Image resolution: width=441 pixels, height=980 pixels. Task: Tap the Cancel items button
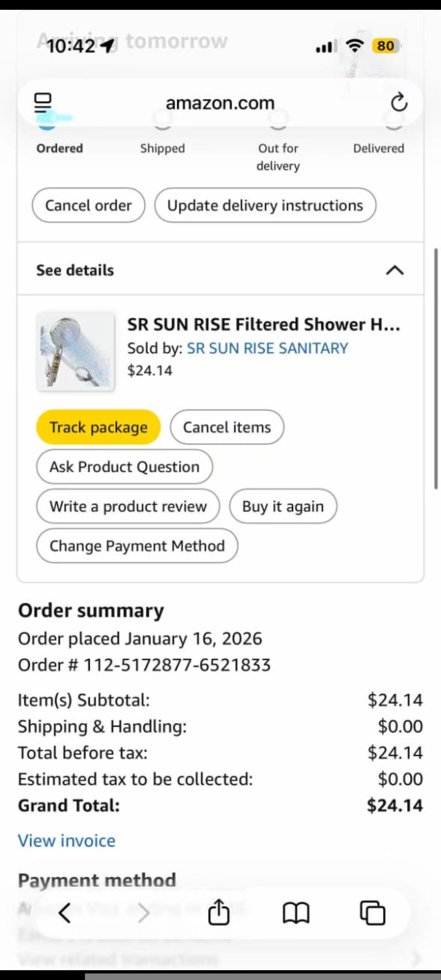[227, 427]
